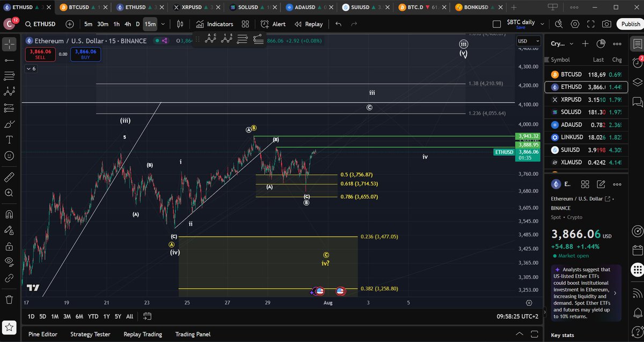Image resolution: width=644 pixels, height=342 pixels.
Task: Undo the last chart action
Action: tap(338, 24)
